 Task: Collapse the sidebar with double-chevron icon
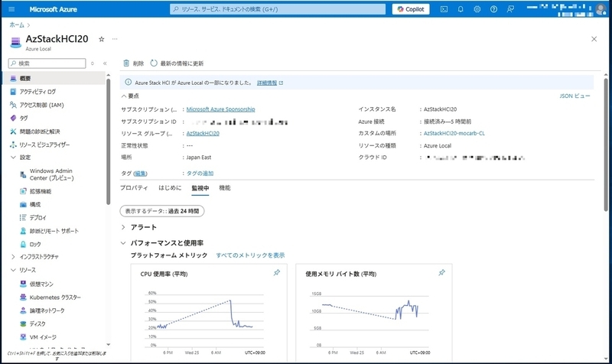tap(105, 63)
